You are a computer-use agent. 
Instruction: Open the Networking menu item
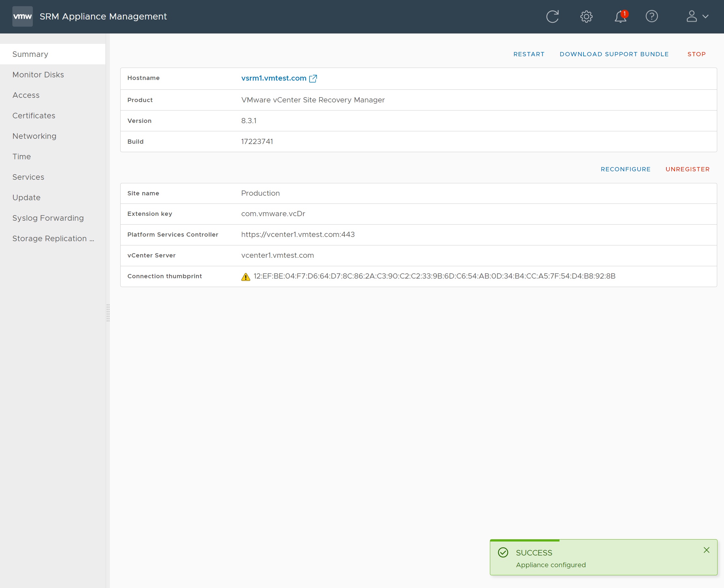[x=34, y=136]
